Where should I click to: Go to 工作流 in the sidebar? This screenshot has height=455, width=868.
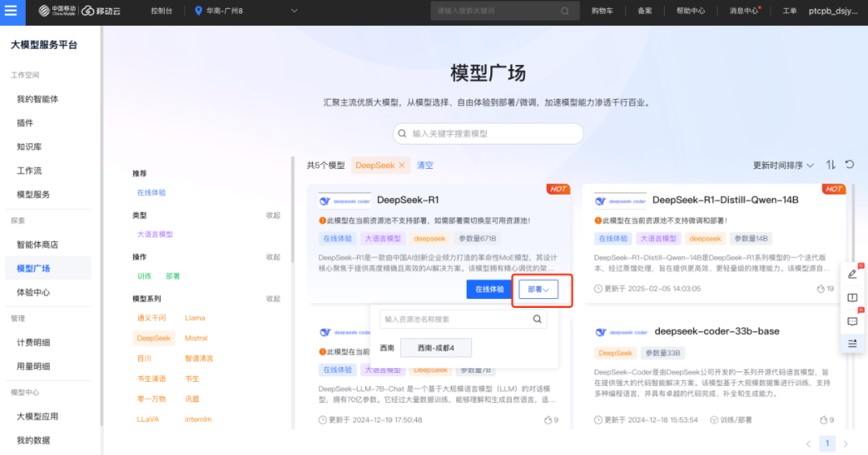(29, 170)
